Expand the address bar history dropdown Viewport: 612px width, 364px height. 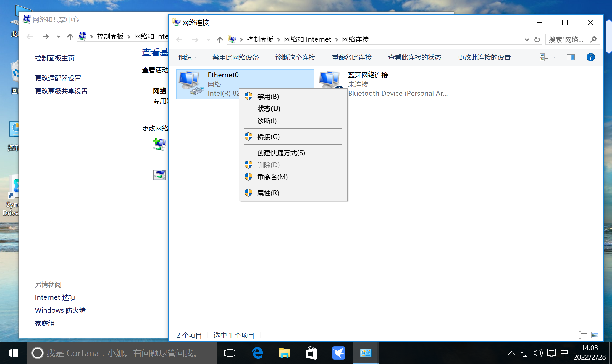[x=527, y=40]
